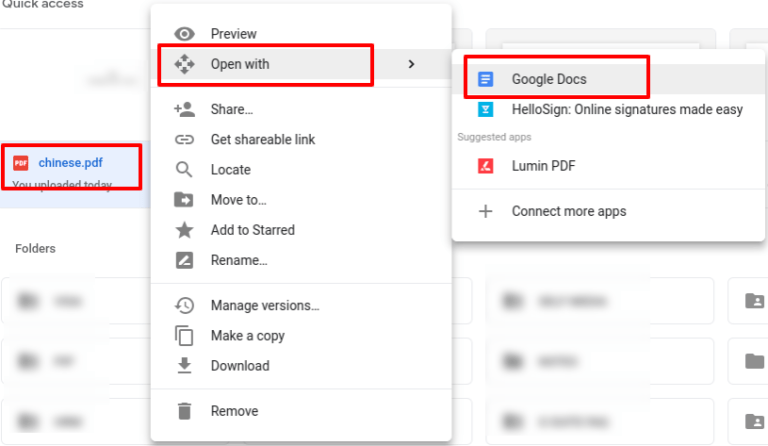The height and width of the screenshot is (446, 768).
Task: Choose Open with menu entry
Action: (301, 64)
